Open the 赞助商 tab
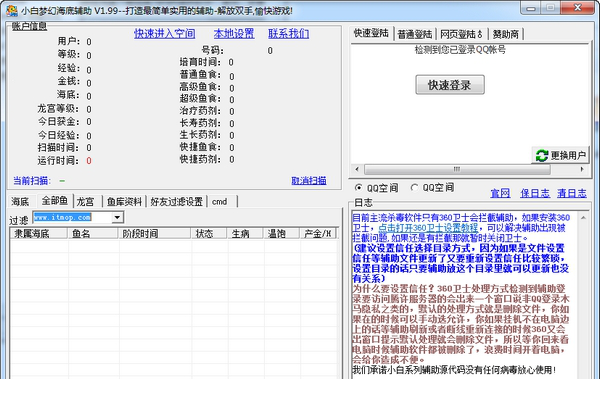Screen dimensions: 600x394 pos(505,34)
